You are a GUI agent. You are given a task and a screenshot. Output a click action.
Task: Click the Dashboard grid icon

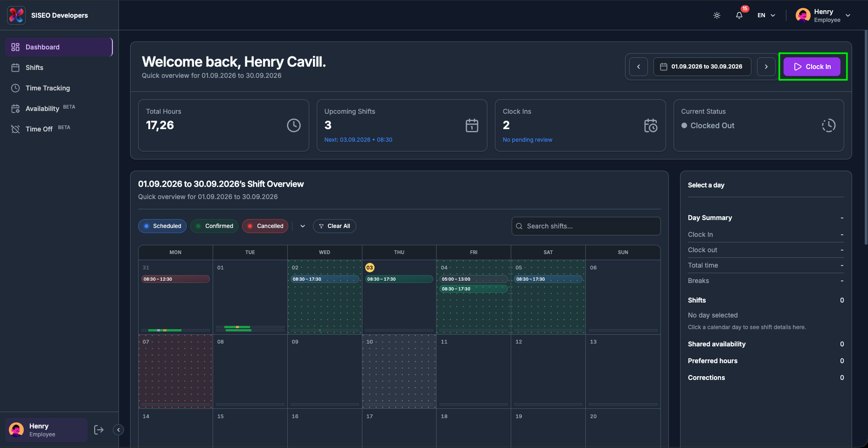(x=15, y=47)
